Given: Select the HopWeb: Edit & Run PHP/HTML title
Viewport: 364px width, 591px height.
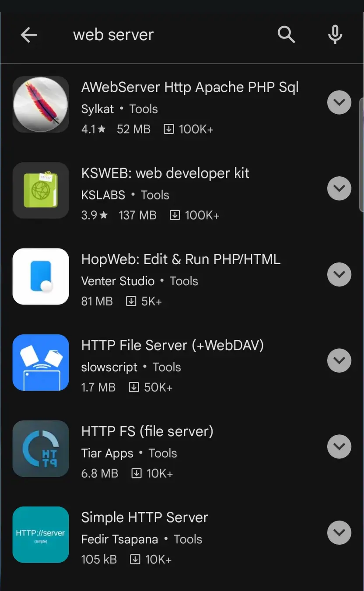Looking at the screenshot, I should click(181, 259).
